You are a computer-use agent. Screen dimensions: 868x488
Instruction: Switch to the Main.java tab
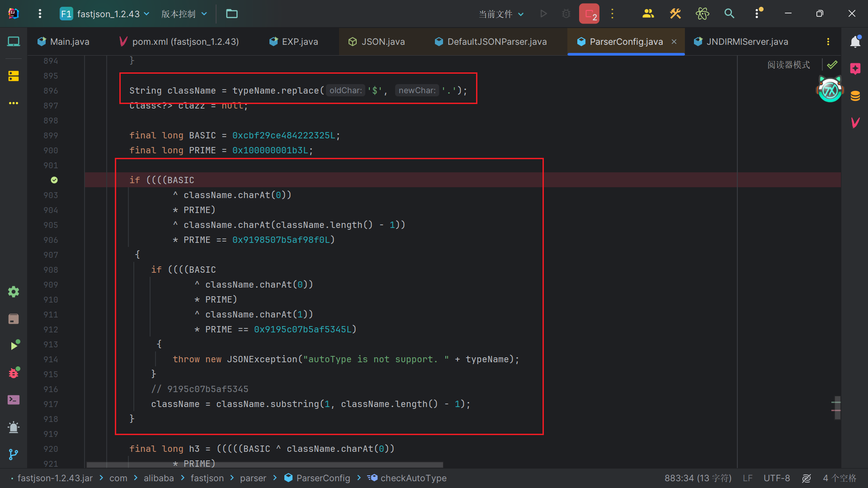click(64, 42)
